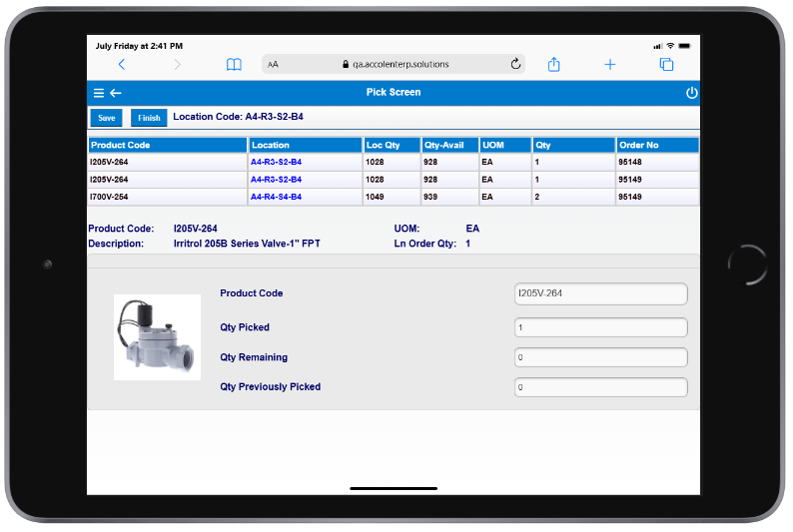Tap the AA reader text size control
The height and width of the screenshot is (532, 793).
[273, 64]
